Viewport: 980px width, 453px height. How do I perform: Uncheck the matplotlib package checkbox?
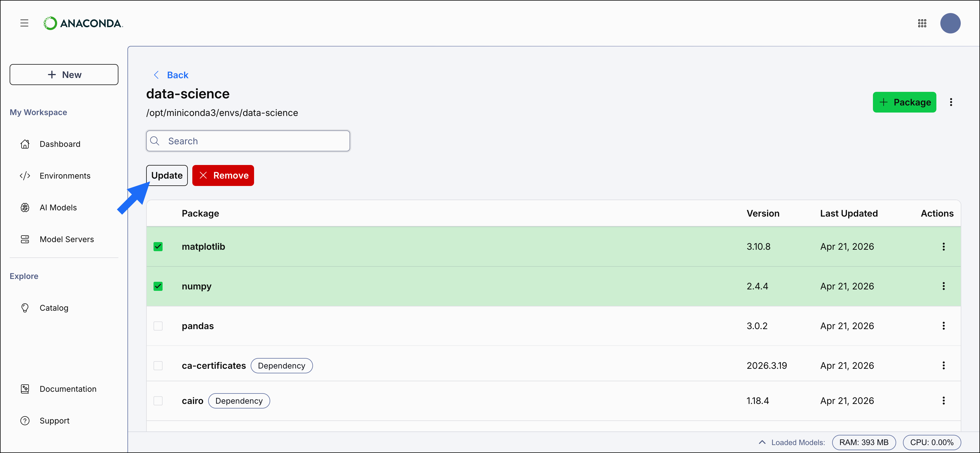click(x=158, y=246)
